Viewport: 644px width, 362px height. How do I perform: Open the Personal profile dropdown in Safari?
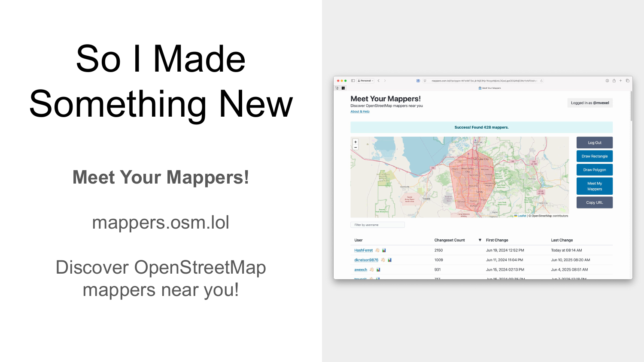click(365, 81)
